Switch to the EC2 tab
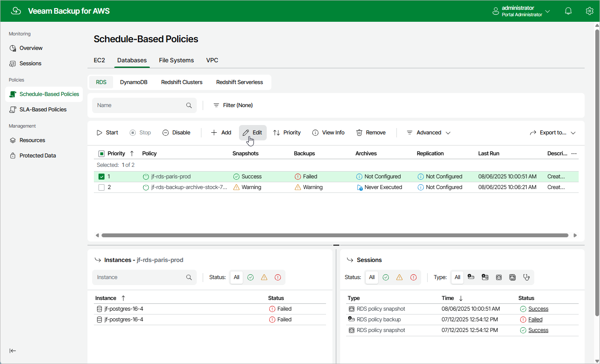The width and height of the screenshot is (600, 364). [x=99, y=60]
